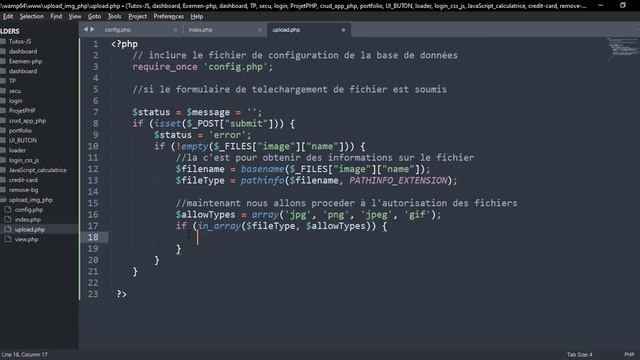Select upload.php in the sidebar
Viewport: 640px width, 360px height.
click(x=30, y=229)
